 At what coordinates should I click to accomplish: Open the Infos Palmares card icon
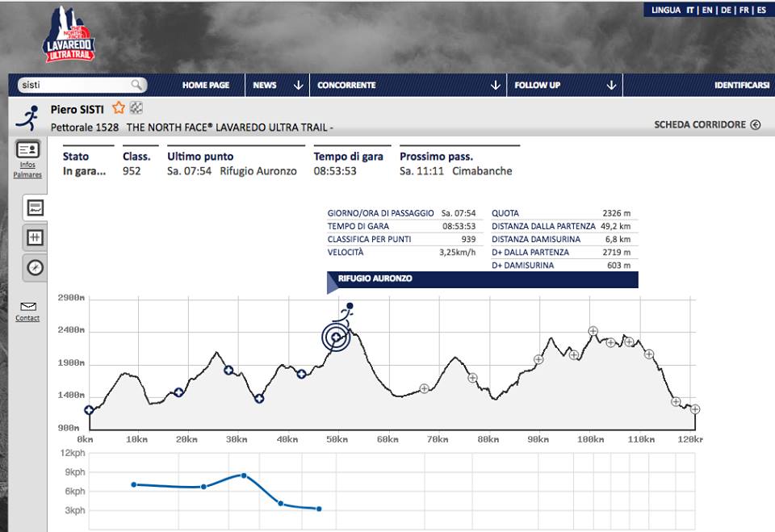27,149
